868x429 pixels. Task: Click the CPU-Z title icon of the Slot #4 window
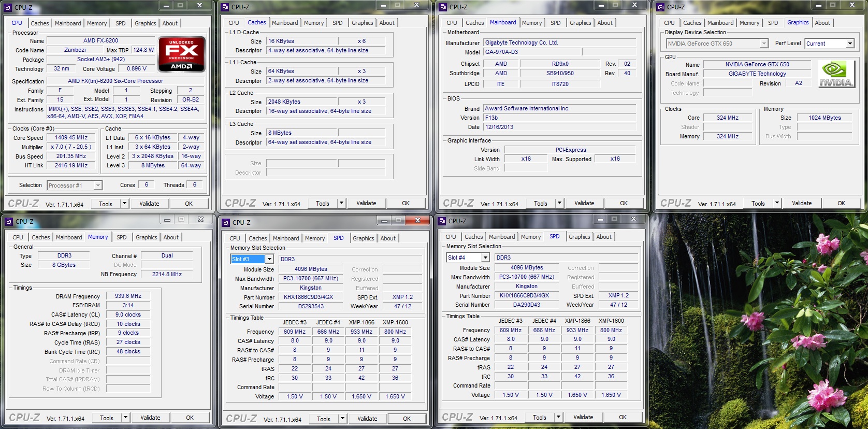coord(442,221)
